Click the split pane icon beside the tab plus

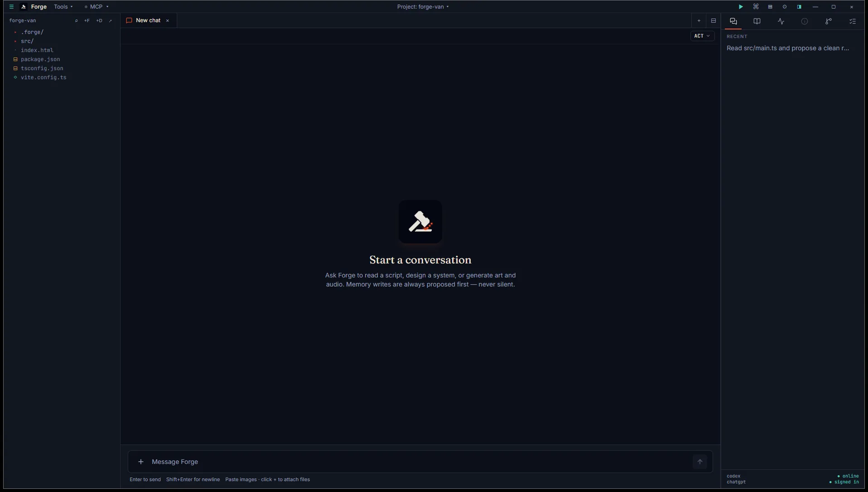tap(714, 21)
